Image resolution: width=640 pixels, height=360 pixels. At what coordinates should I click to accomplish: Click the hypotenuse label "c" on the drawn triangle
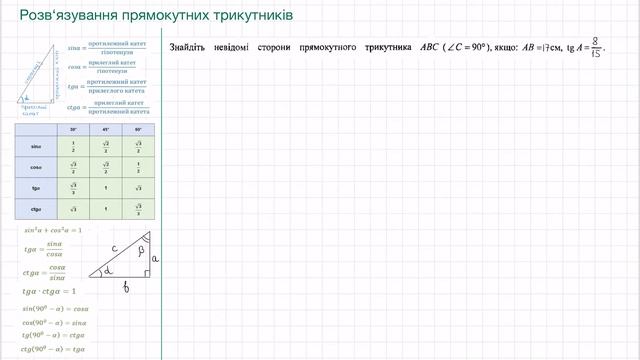pyautogui.click(x=114, y=248)
